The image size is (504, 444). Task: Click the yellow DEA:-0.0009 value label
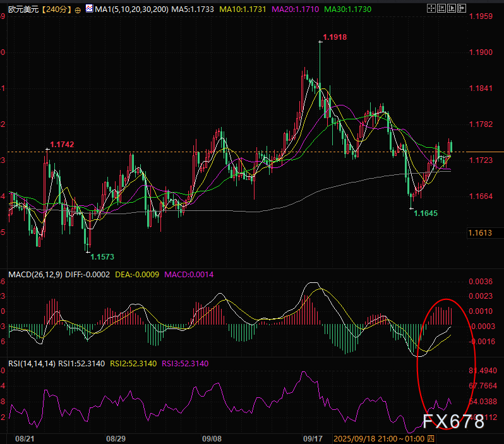[136, 275]
